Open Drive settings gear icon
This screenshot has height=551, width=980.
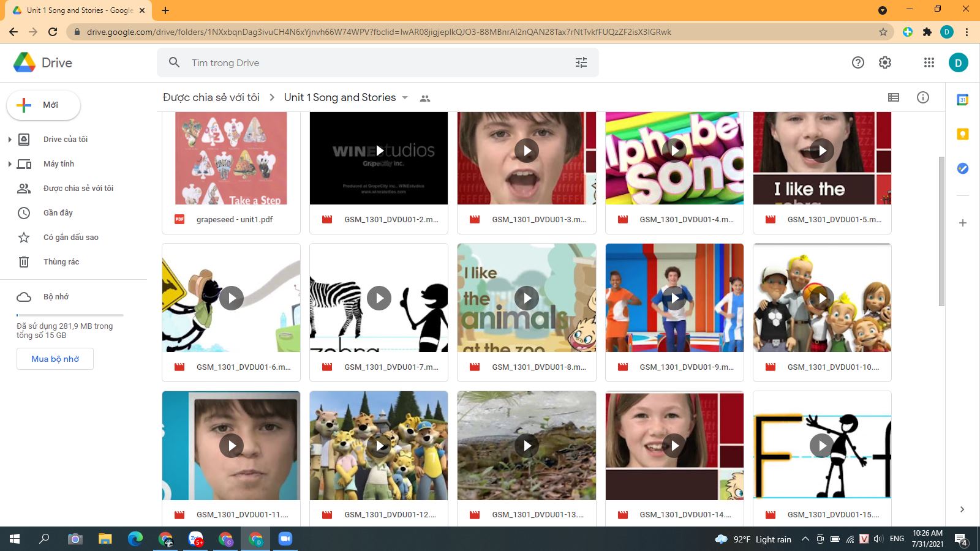tap(884, 62)
